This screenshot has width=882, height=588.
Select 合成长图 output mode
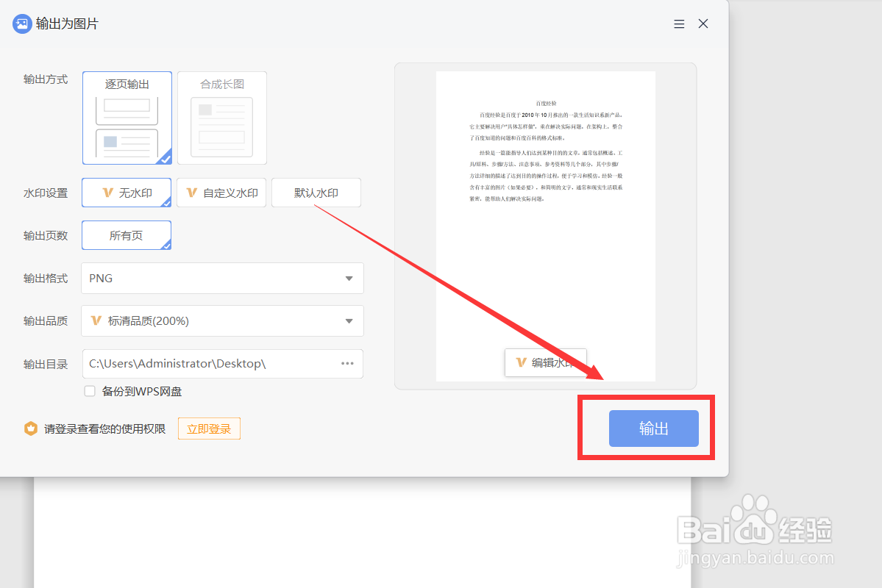point(222,118)
